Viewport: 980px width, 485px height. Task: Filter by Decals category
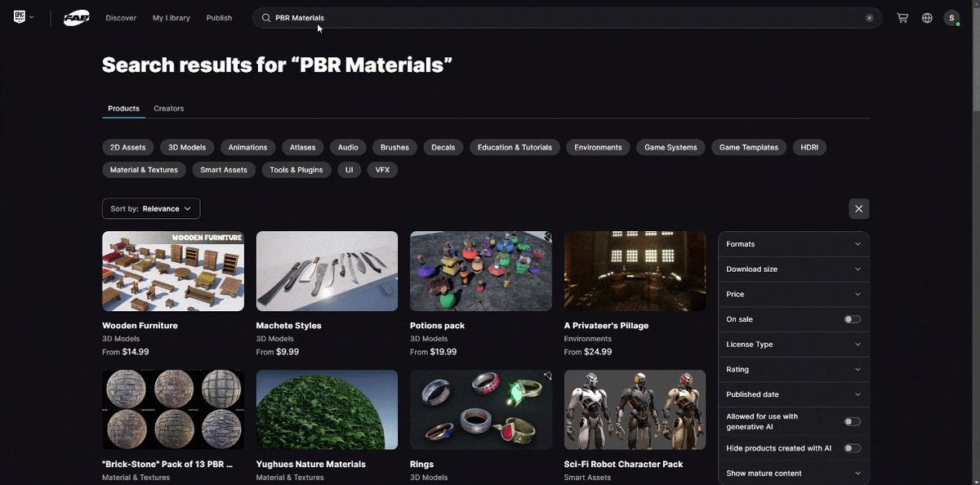click(x=443, y=148)
